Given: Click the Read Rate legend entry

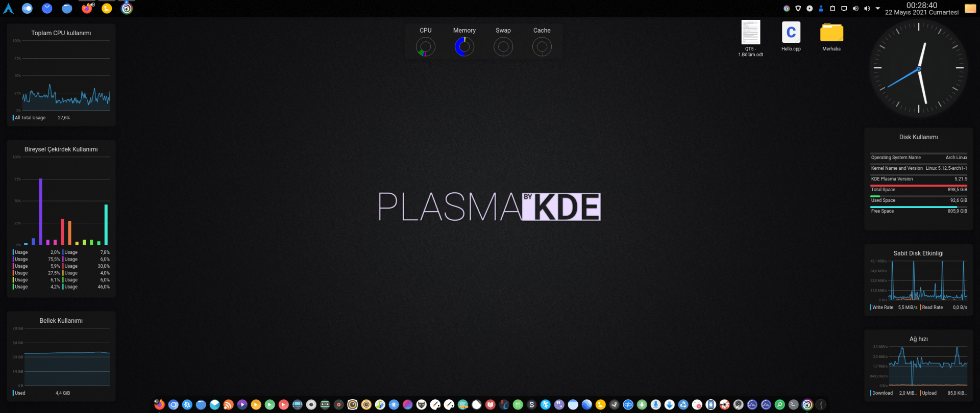Looking at the screenshot, I should pos(944,307).
